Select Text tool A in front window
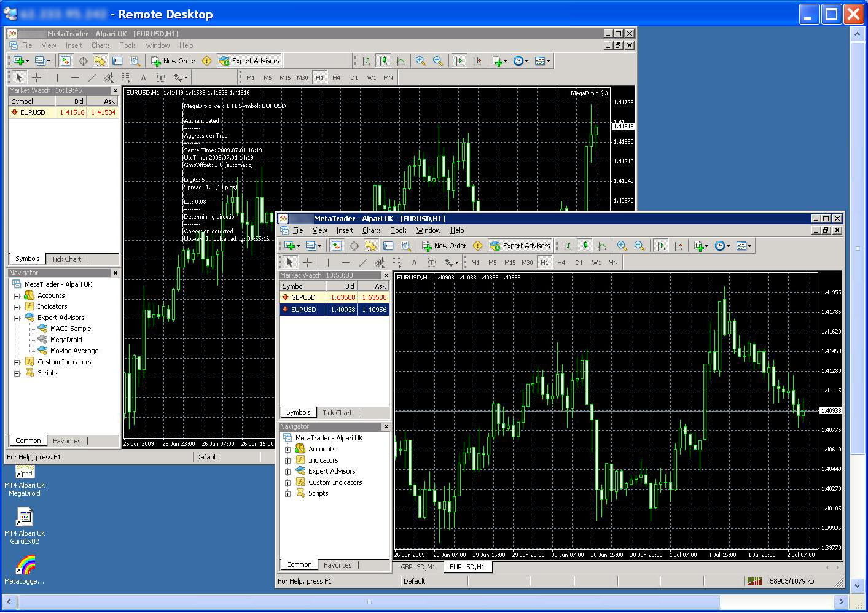The width and height of the screenshot is (868, 613). (414, 262)
